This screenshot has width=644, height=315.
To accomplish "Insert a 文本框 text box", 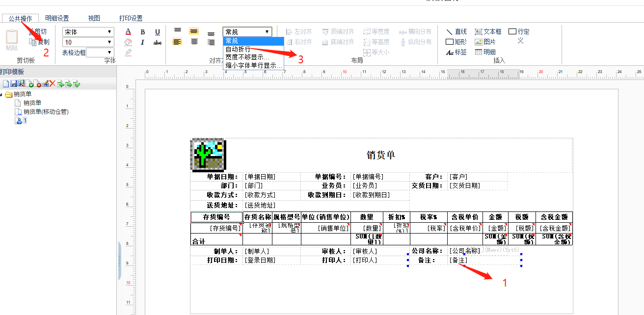I will point(488,31).
